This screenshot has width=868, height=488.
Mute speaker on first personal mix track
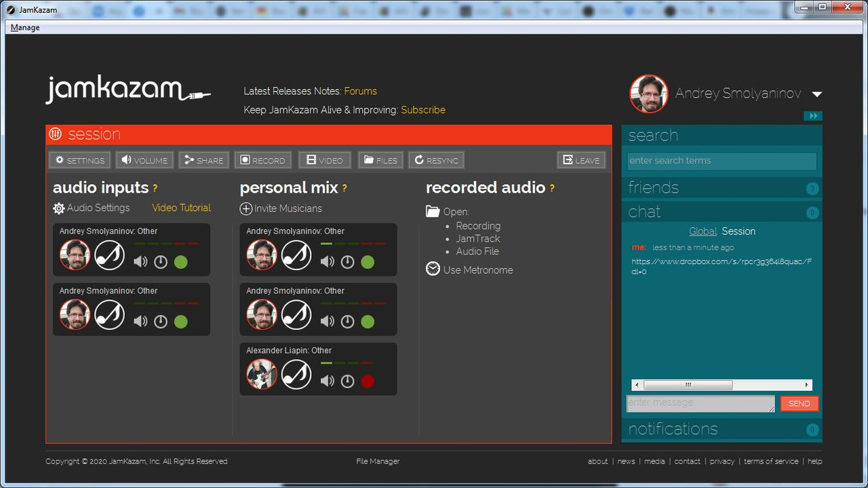point(328,262)
